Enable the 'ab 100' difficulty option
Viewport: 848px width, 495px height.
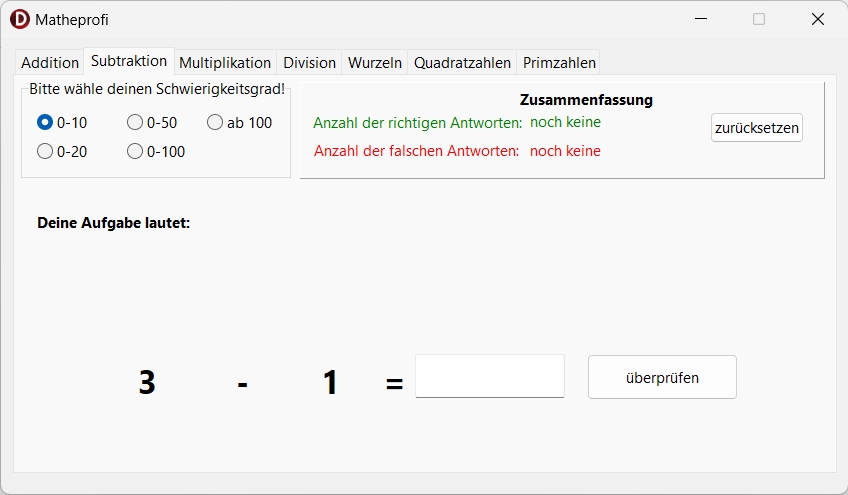point(215,123)
